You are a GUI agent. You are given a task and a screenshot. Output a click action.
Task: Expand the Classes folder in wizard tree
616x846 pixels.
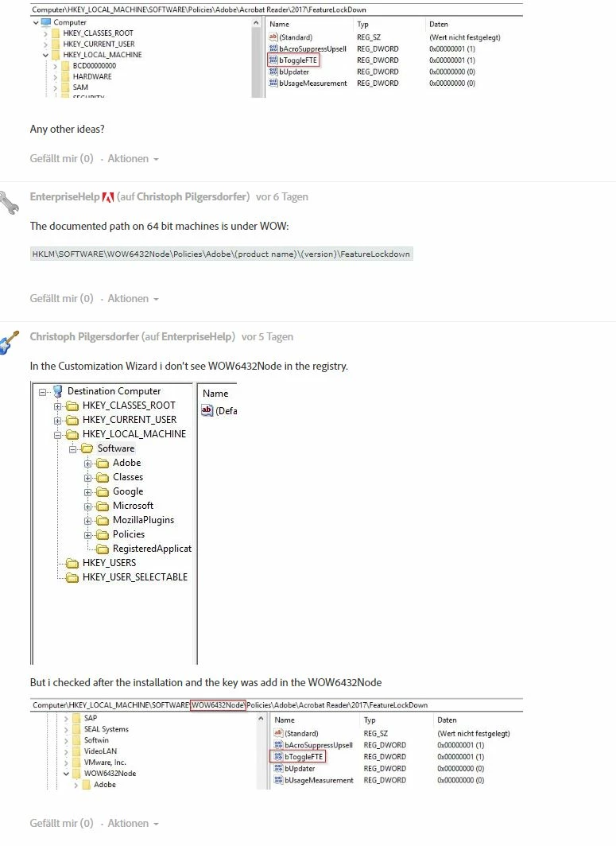[x=87, y=478]
